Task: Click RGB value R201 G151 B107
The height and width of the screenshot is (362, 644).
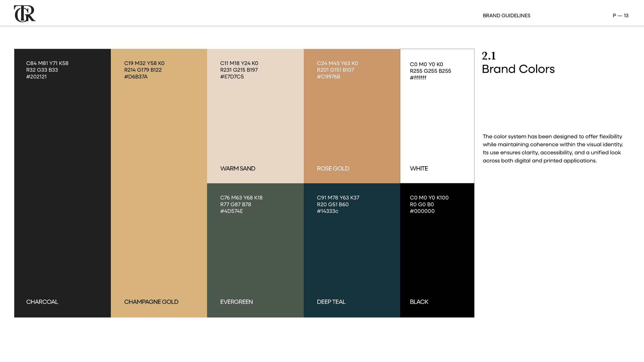Action: coord(335,70)
